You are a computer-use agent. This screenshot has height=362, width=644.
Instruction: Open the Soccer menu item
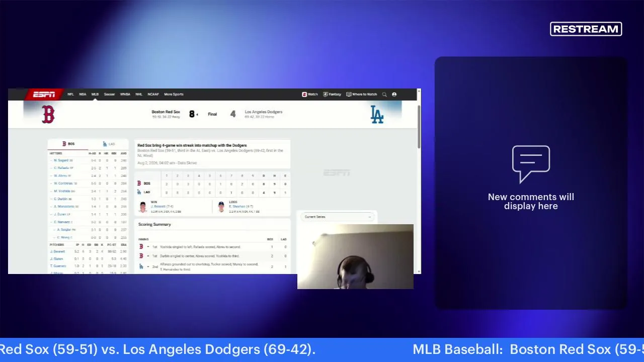coord(109,95)
